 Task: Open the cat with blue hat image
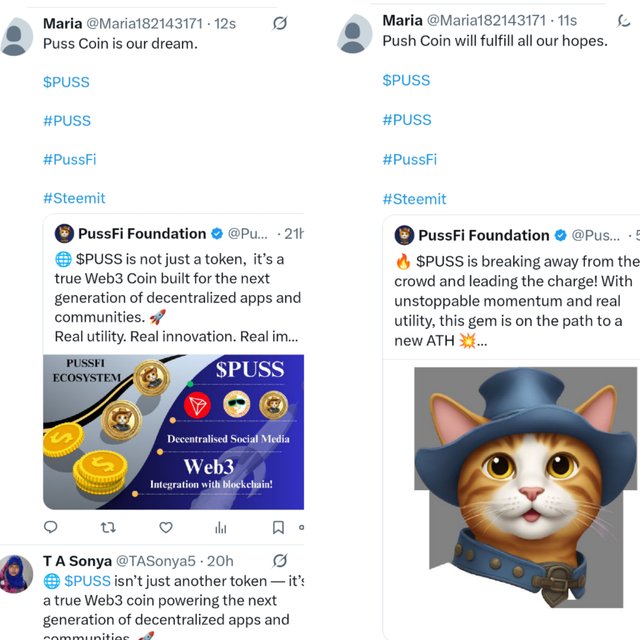(x=520, y=485)
